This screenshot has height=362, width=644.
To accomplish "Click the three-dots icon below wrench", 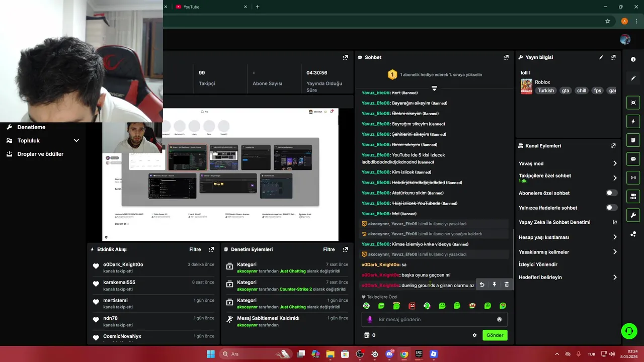I will pyautogui.click(x=633, y=234).
